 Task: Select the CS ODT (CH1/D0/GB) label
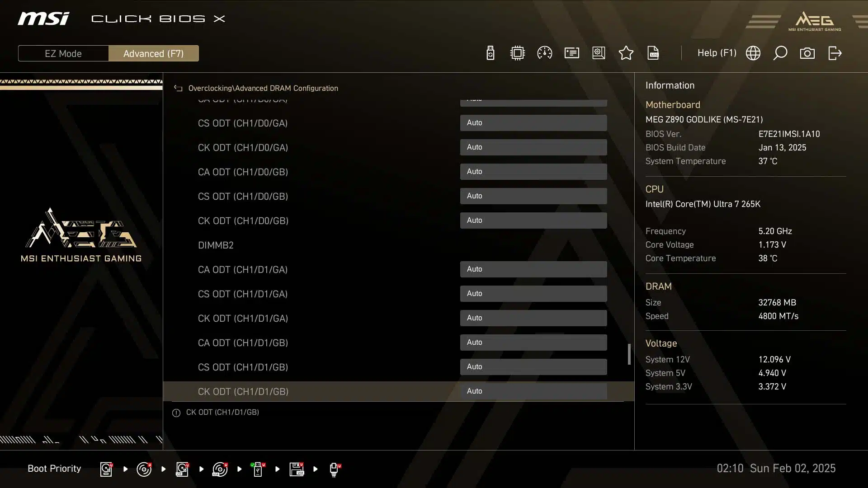click(243, 197)
